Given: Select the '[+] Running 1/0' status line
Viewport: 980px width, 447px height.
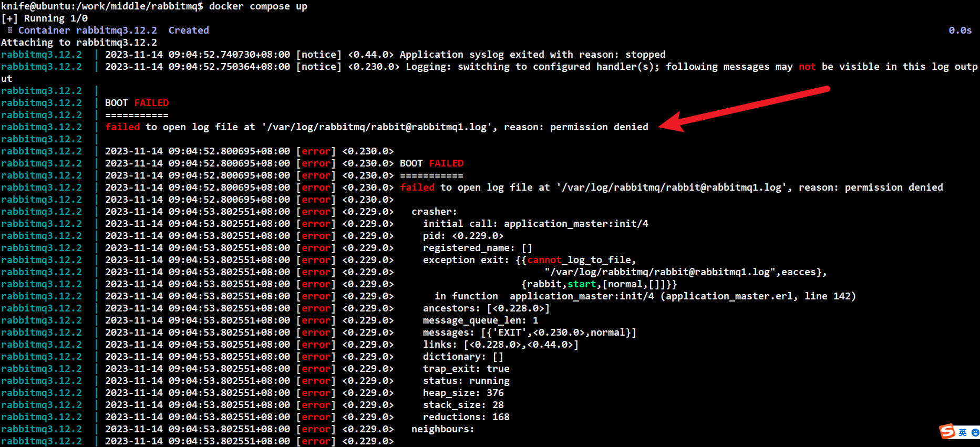Looking at the screenshot, I should [x=45, y=18].
